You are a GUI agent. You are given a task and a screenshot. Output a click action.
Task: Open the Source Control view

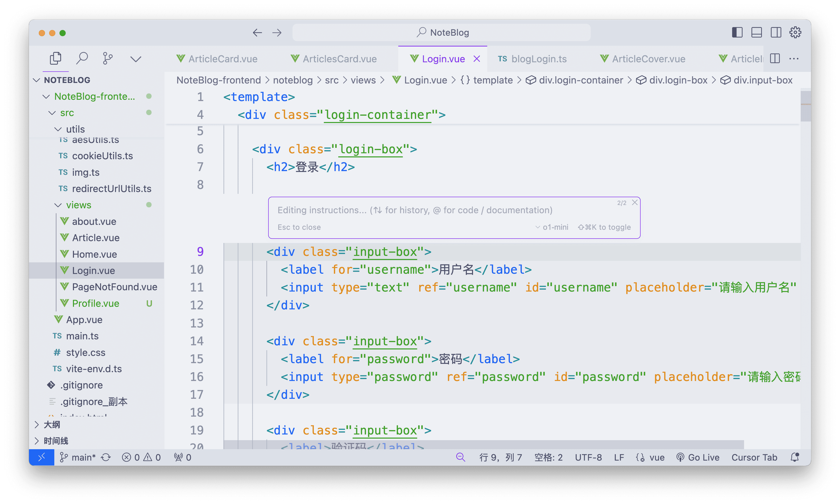click(x=108, y=58)
